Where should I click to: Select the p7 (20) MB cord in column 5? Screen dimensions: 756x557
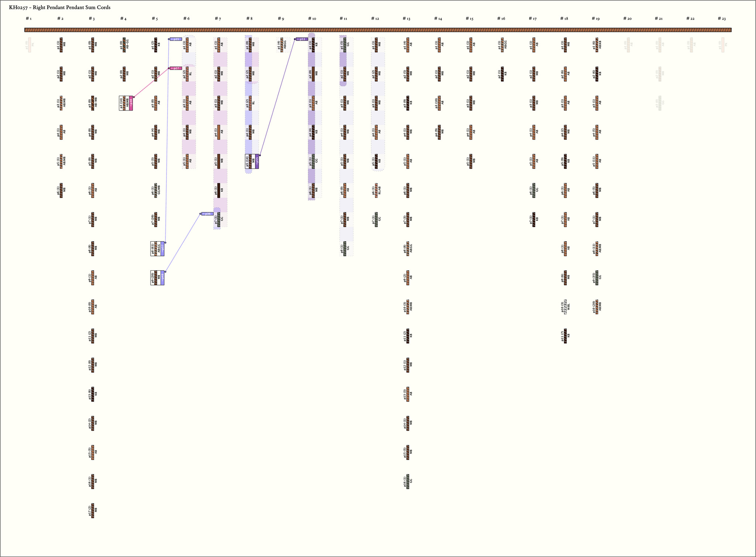(156, 219)
